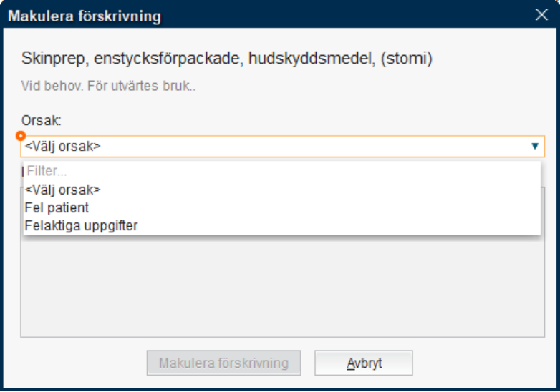
Task: Click the orange required-field indicator
Action: pos(21,136)
